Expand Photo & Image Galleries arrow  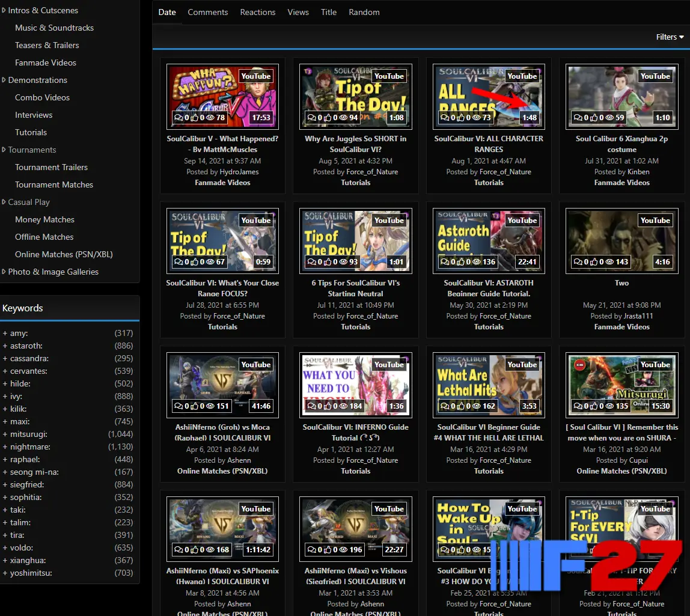tap(4, 272)
